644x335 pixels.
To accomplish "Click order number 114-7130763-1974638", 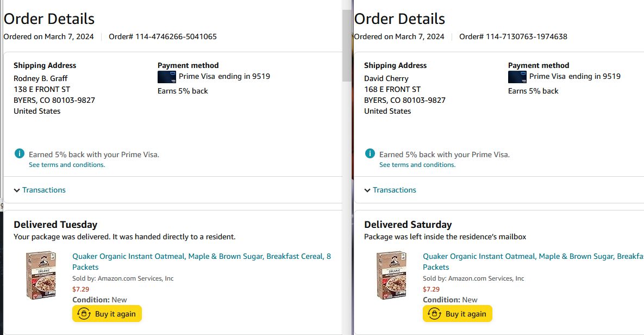I will (x=513, y=37).
